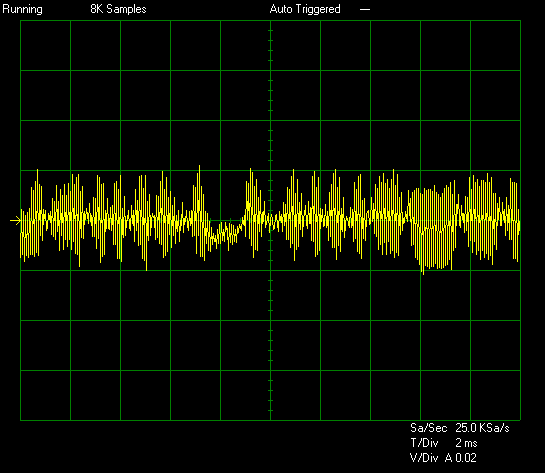
Task: Click the trigger dash indicator beside Auto Triggered
Action: click(x=365, y=9)
